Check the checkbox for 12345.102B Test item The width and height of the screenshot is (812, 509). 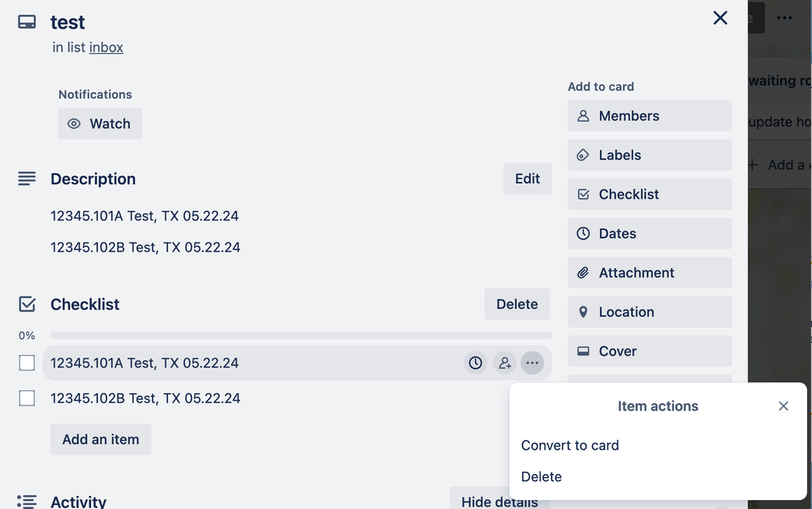[x=26, y=397]
